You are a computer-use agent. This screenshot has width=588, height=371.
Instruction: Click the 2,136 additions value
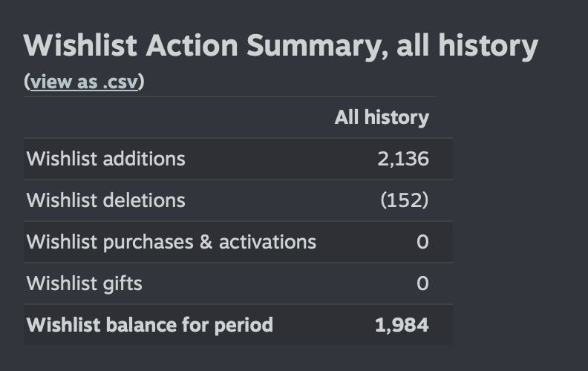[x=403, y=159]
